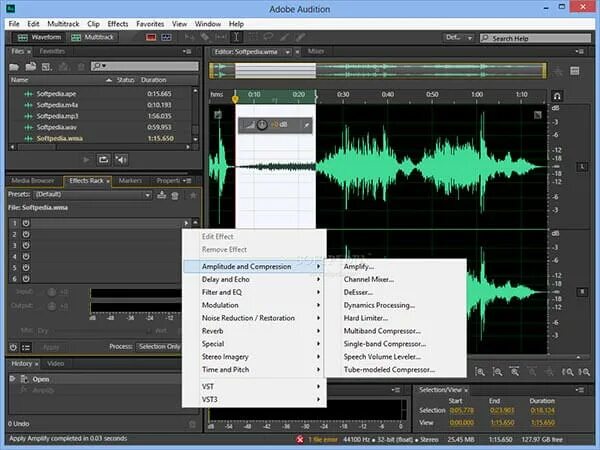Click the Search Help input field
The width and height of the screenshot is (600, 450).
(x=536, y=38)
